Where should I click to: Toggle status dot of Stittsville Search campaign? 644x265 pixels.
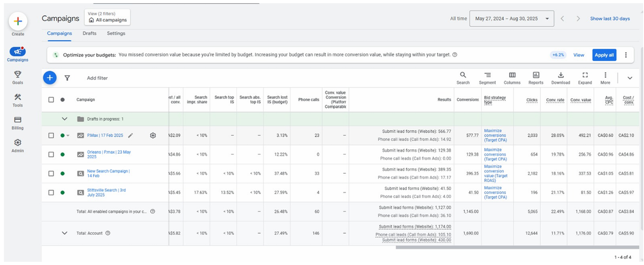(x=62, y=192)
